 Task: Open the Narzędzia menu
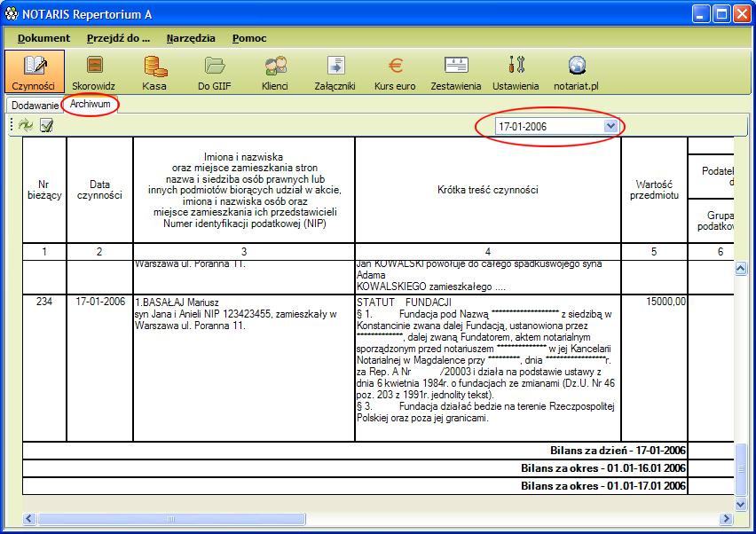coord(191,38)
